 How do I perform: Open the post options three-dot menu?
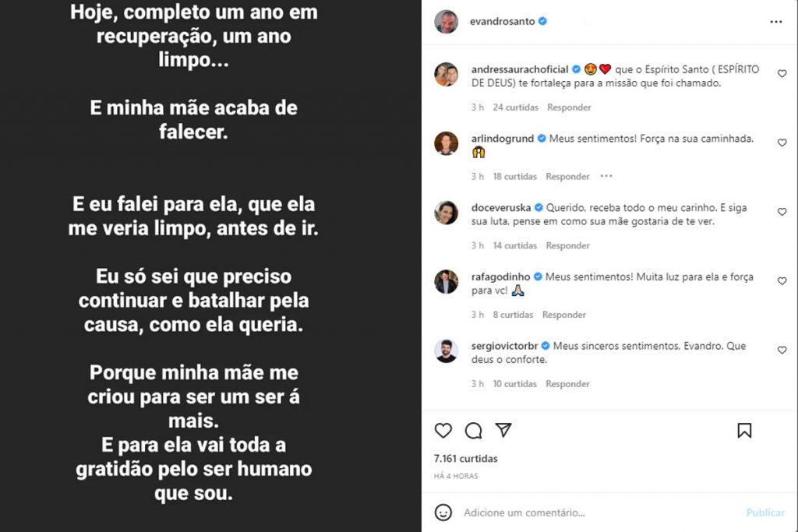(777, 22)
